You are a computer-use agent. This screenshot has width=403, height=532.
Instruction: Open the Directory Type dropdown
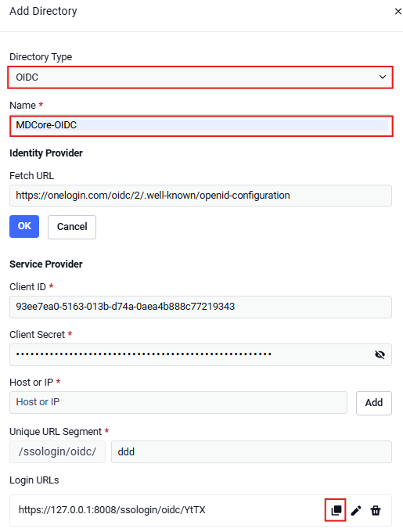[200, 77]
